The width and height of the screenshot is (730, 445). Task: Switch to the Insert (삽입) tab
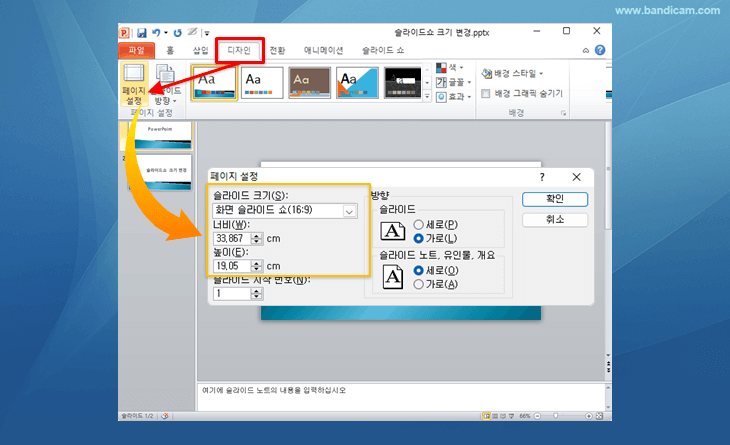tap(200, 50)
